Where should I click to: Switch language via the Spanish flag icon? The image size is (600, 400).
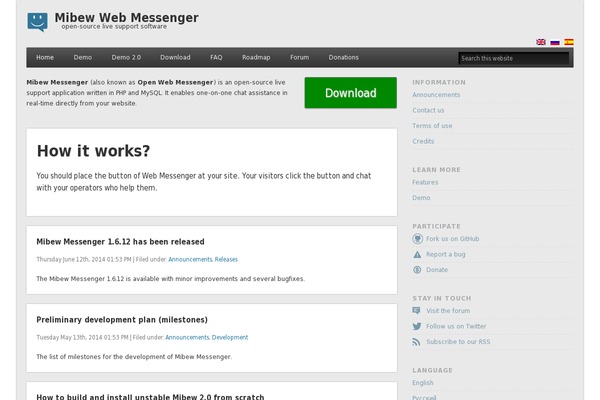click(x=569, y=42)
